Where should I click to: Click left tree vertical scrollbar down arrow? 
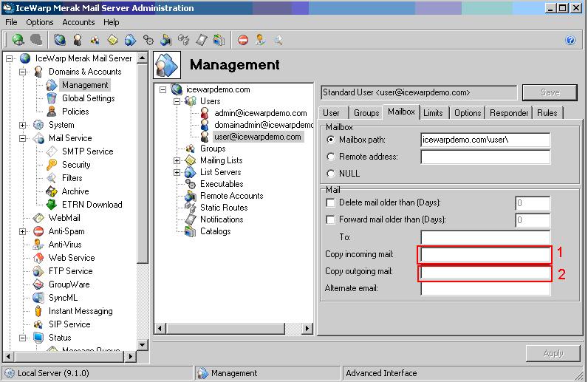[142, 345]
